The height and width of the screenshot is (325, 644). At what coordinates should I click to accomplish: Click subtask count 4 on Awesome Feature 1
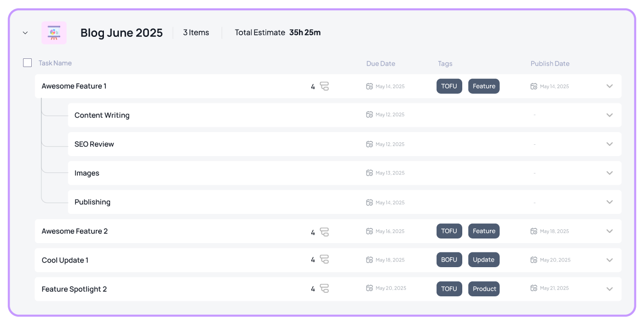pyautogui.click(x=313, y=86)
